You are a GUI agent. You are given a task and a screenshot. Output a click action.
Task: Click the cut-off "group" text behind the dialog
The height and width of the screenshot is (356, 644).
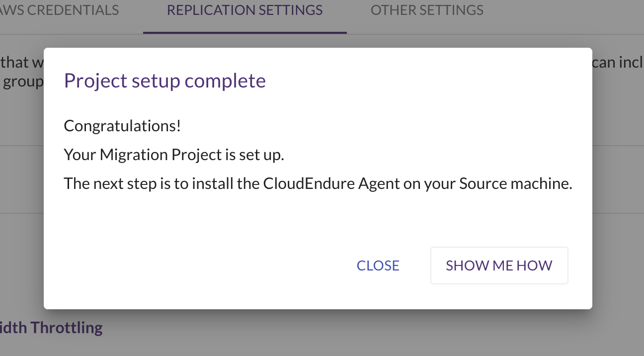23,81
